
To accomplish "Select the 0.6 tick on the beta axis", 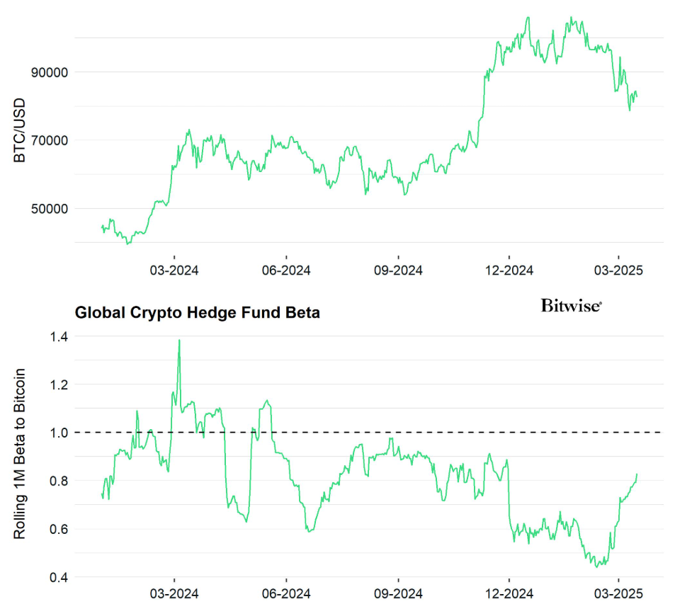I will pyautogui.click(x=58, y=529).
